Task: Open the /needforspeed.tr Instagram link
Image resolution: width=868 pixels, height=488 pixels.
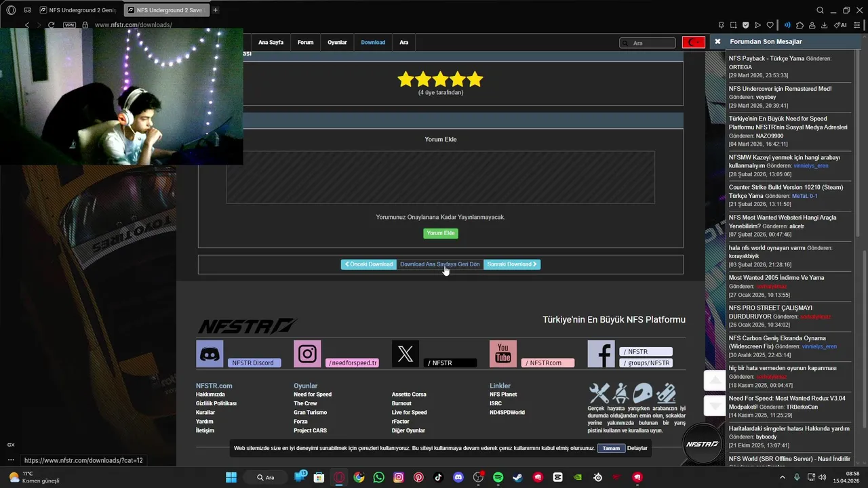Action: 352,363
